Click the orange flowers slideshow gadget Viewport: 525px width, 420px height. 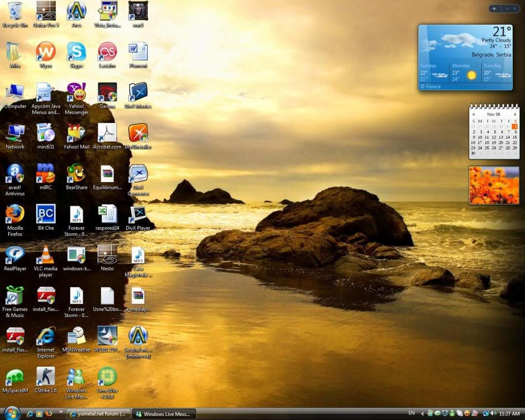pos(494,185)
